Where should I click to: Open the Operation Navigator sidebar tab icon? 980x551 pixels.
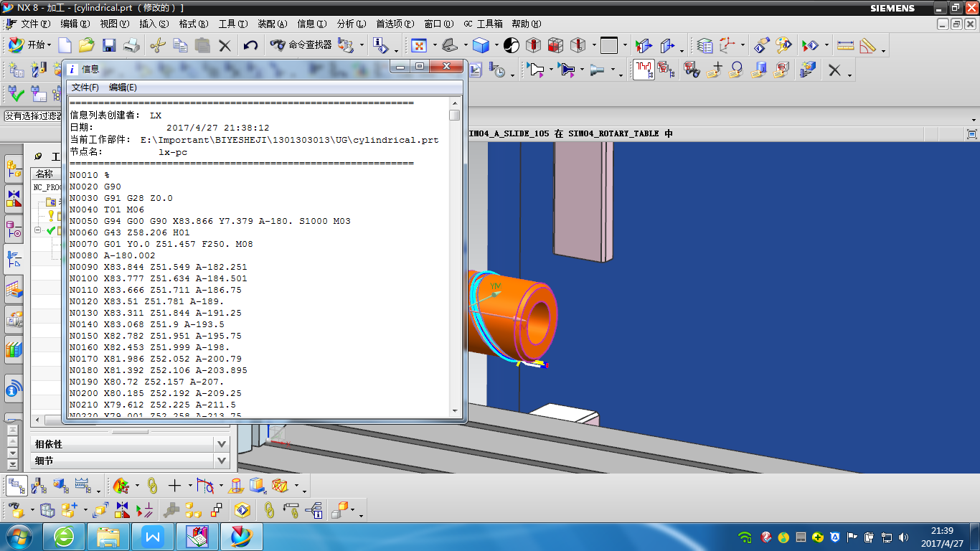pyautogui.click(x=14, y=260)
